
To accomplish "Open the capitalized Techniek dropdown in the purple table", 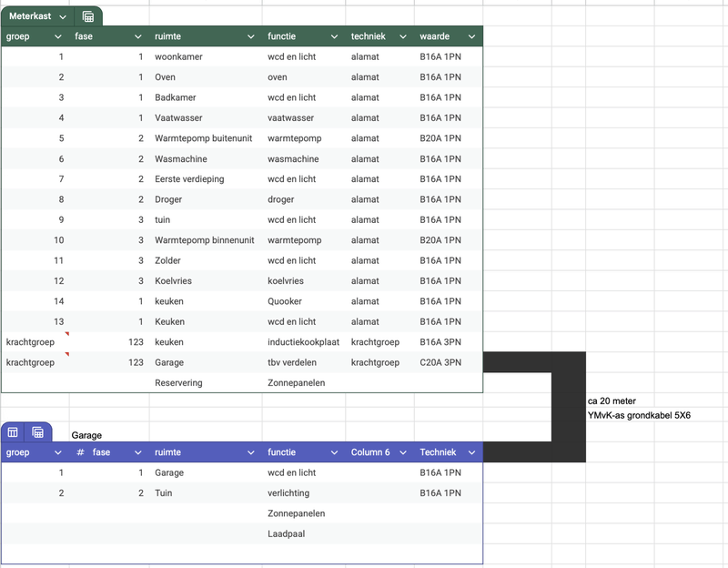I will (x=471, y=452).
